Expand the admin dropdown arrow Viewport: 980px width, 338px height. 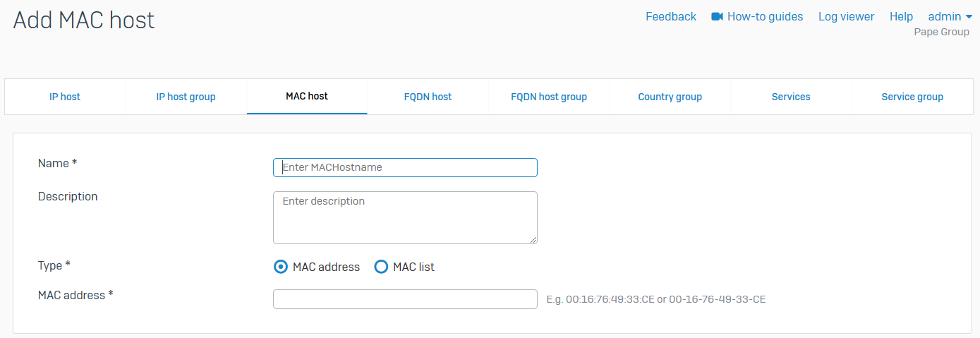pos(969,17)
